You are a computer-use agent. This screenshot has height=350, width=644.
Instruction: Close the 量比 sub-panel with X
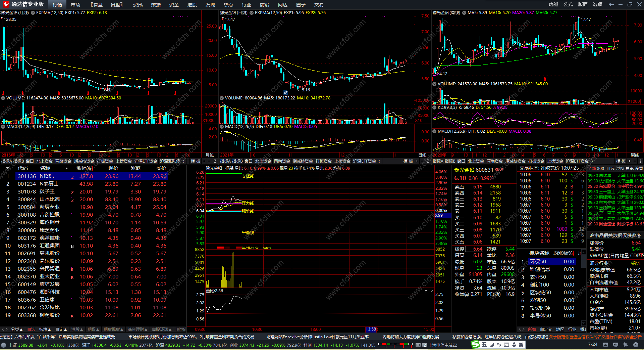pos(432,291)
